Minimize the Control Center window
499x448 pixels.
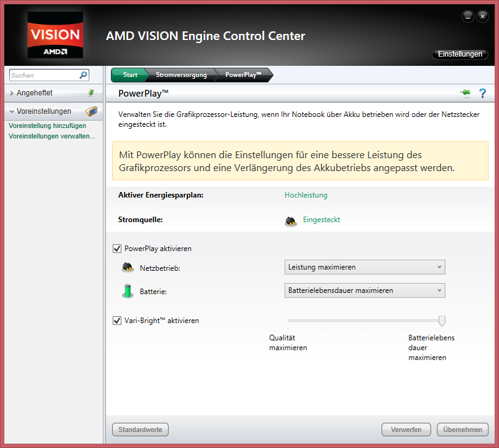(468, 16)
